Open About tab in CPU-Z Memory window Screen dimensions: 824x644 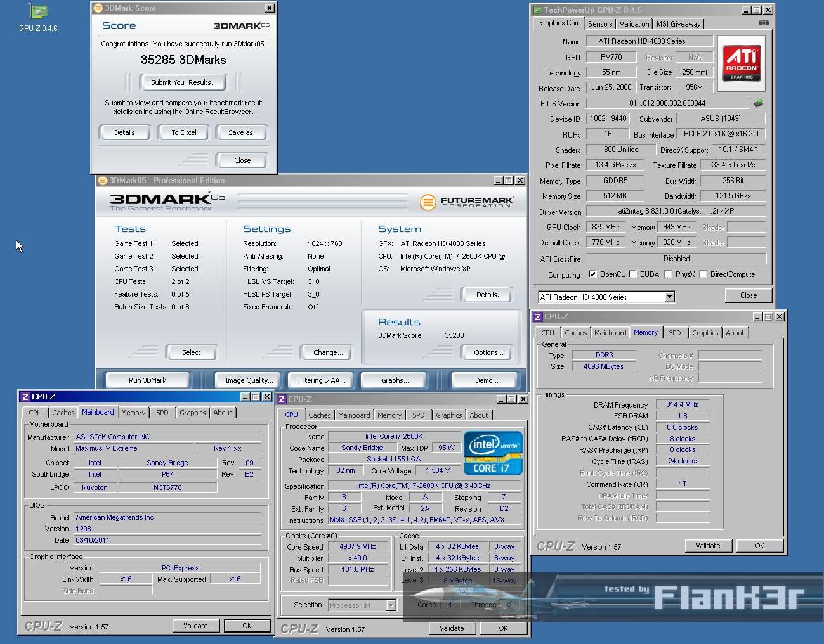(735, 333)
